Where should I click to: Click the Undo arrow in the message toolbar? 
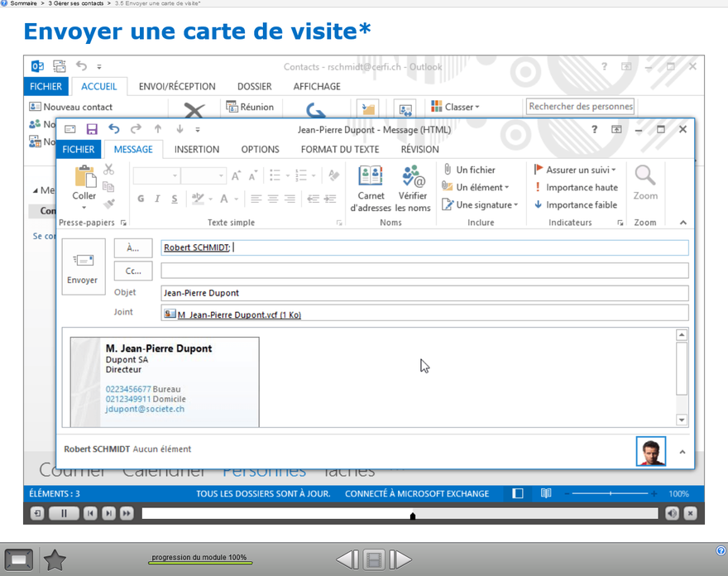click(114, 129)
